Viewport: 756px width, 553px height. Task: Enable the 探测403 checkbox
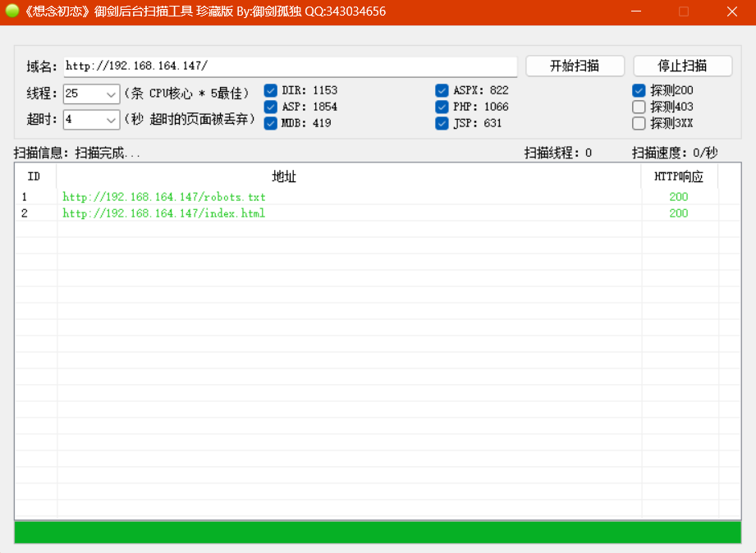(639, 107)
